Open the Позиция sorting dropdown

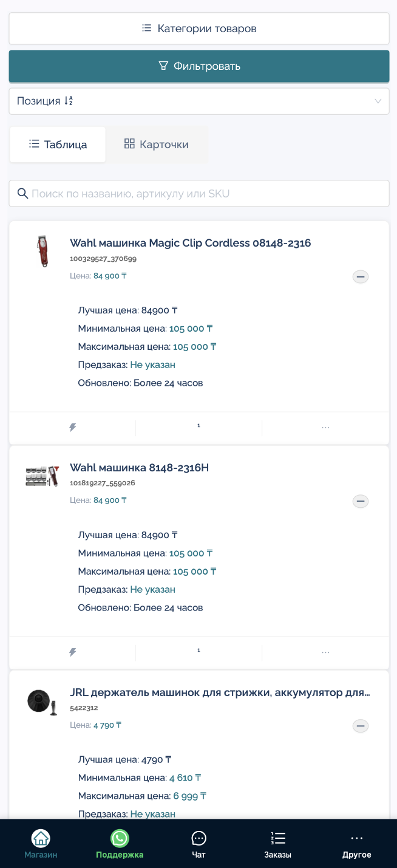(198, 101)
